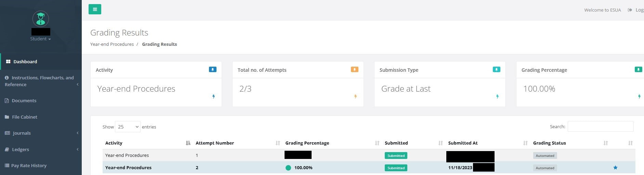The image size is (644, 175).
Task: Click the orange pin on Attempts card
Action: pyautogui.click(x=354, y=69)
